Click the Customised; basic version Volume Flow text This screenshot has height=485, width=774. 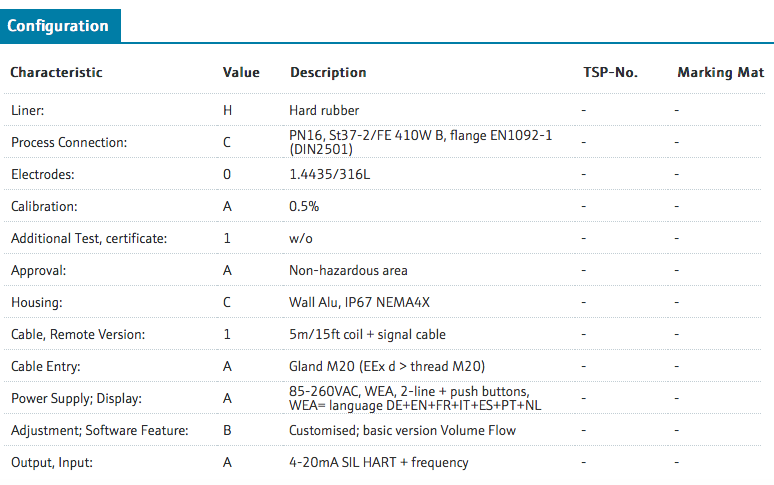[x=402, y=430]
